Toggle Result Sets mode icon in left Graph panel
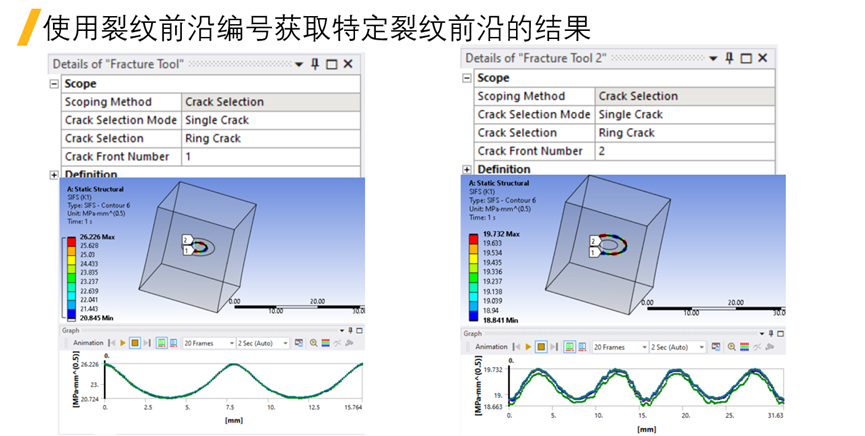 point(173,343)
